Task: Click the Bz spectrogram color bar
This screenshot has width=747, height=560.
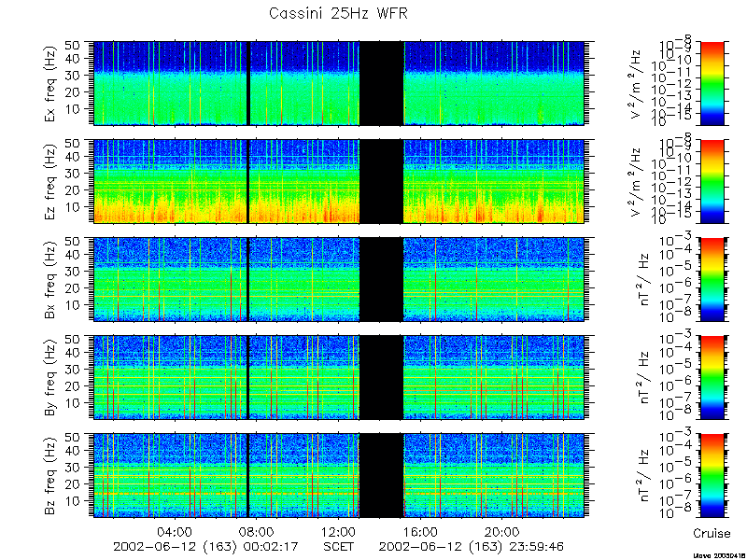Action: point(712,475)
